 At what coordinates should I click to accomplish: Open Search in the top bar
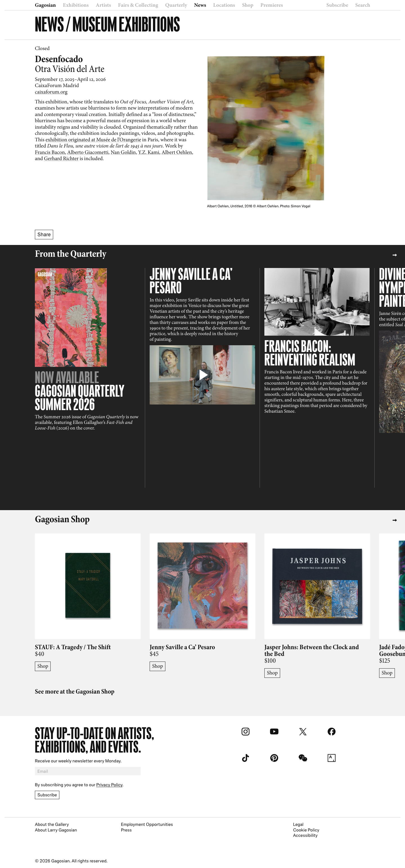[x=363, y=5]
